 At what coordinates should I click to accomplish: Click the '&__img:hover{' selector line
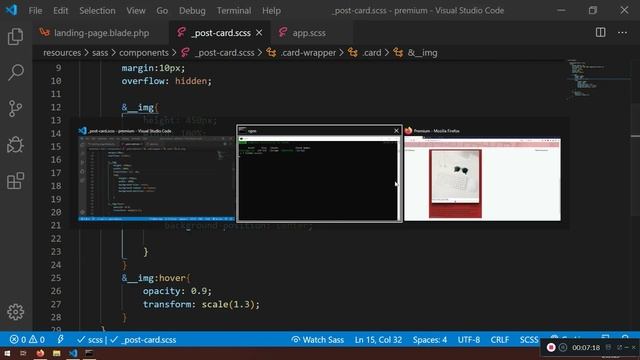pyautogui.click(x=156, y=278)
